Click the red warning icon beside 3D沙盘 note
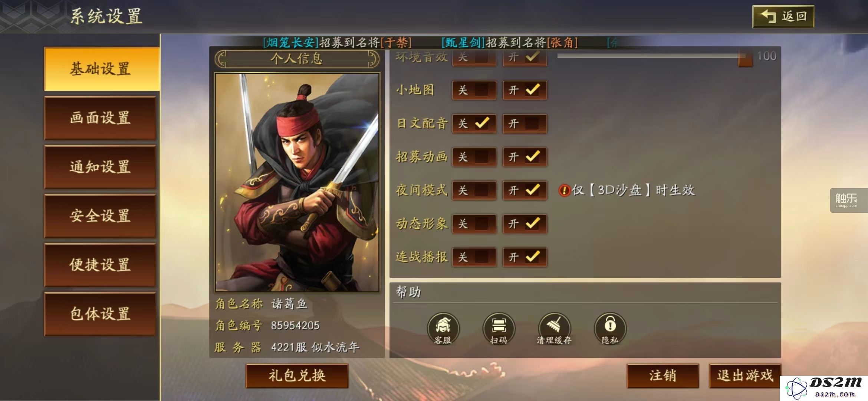 coord(564,190)
